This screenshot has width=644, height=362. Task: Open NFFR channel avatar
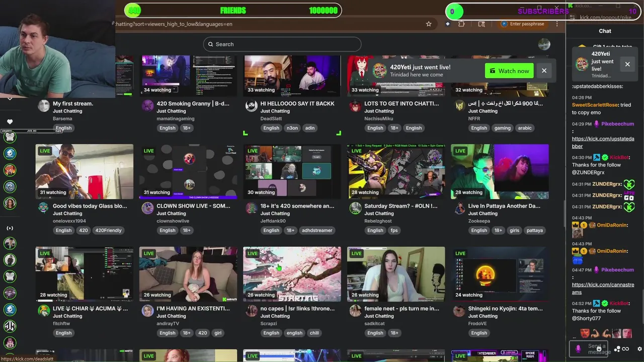tap(459, 106)
